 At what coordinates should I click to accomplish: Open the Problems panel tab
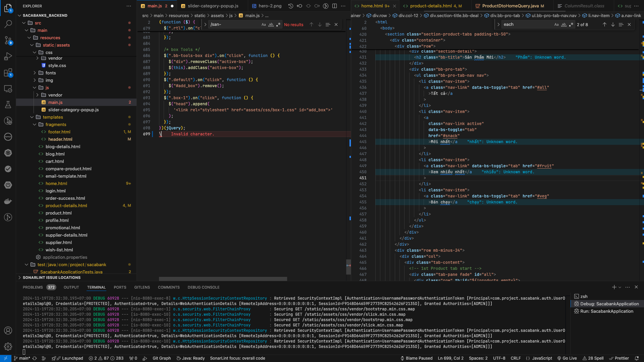point(33,287)
